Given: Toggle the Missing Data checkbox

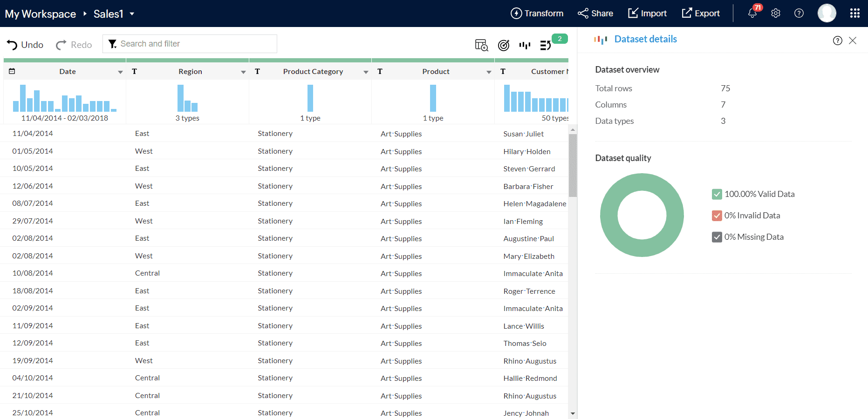Looking at the screenshot, I should [717, 237].
